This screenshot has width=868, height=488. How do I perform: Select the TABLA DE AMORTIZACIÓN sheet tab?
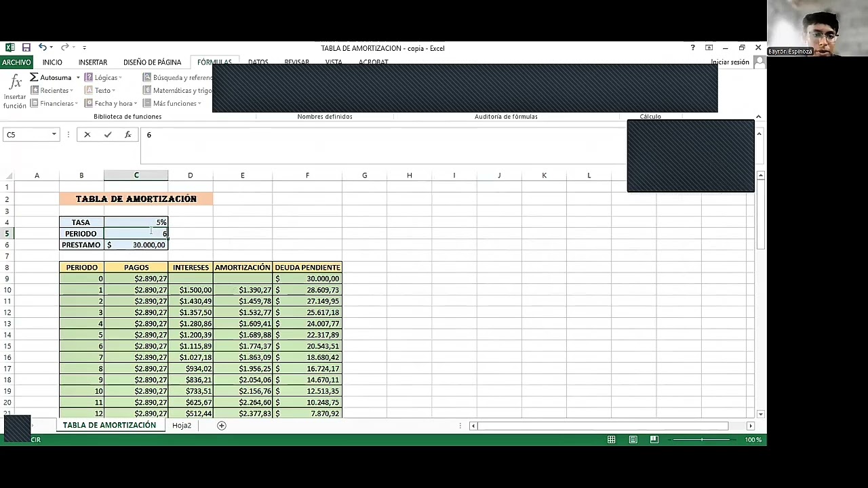coord(109,426)
